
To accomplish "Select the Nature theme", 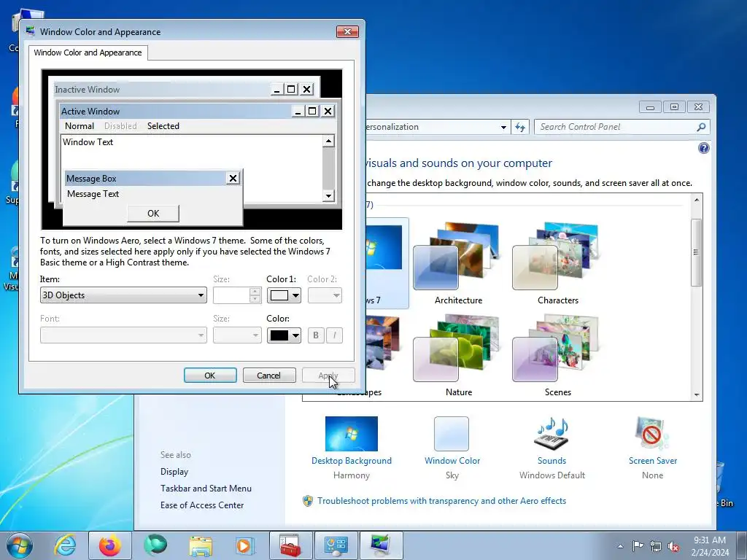I will pyautogui.click(x=458, y=356).
